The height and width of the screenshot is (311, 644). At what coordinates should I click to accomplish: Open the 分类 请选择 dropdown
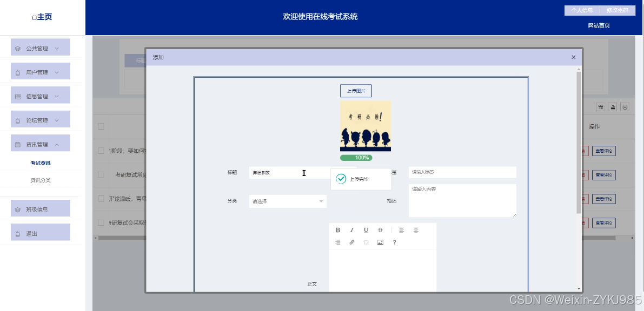pyautogui.click(x=288, y=201)
